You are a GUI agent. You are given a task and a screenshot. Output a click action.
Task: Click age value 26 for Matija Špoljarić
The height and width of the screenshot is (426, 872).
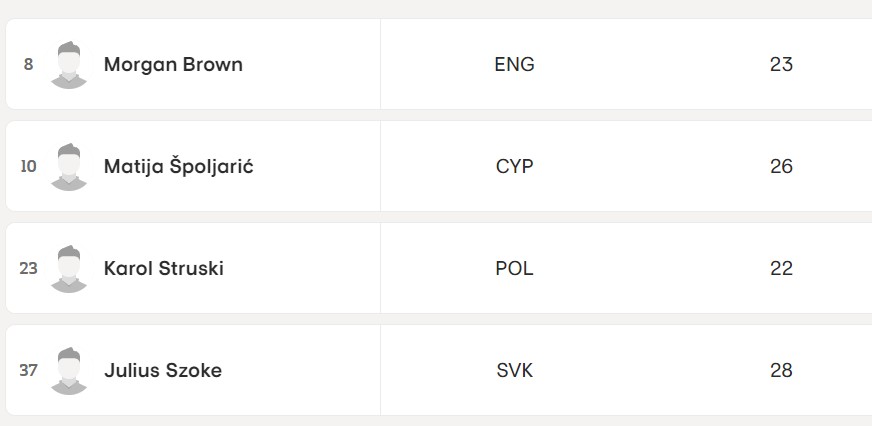point(781,166)
